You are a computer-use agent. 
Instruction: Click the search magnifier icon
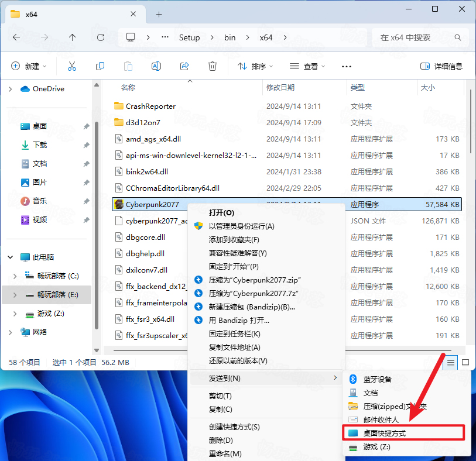coord(457,37)
